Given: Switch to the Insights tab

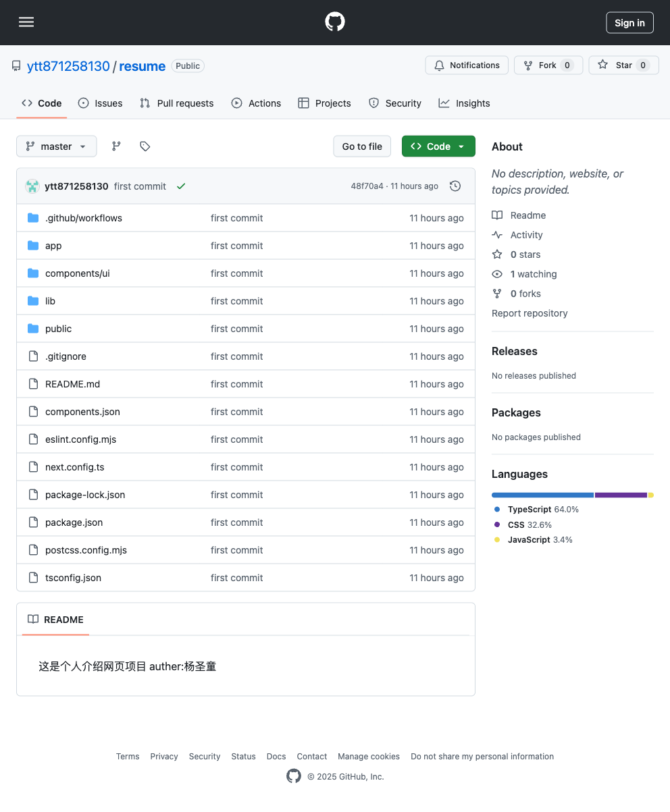Looking at the screenshot, I should [464, 103].
